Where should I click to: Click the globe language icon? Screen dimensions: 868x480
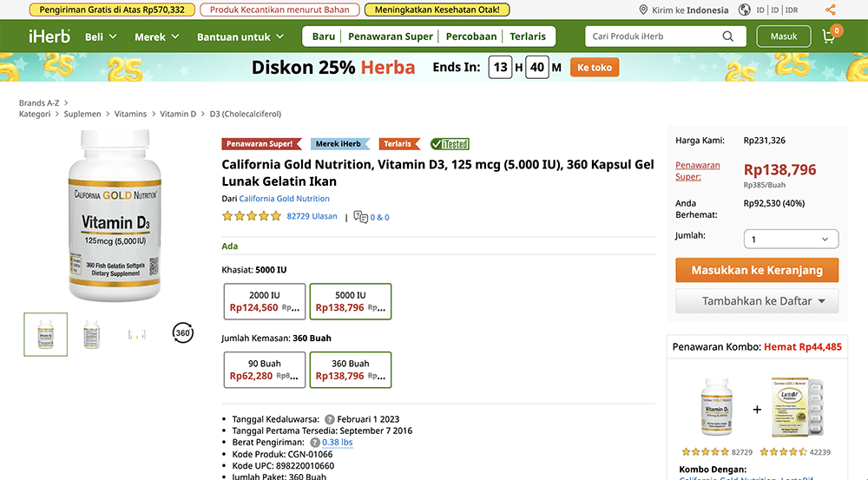click(745, 10)
